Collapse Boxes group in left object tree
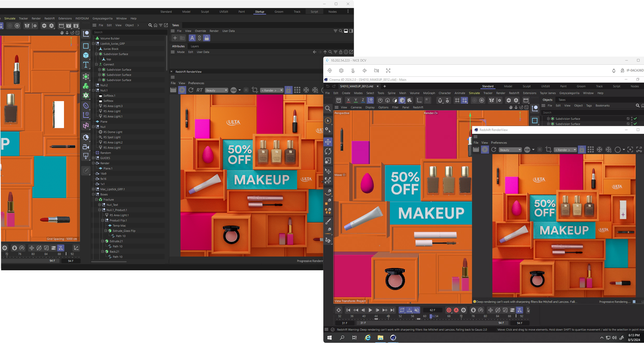Screen dimensions: 644x348 tap(94, 194)
